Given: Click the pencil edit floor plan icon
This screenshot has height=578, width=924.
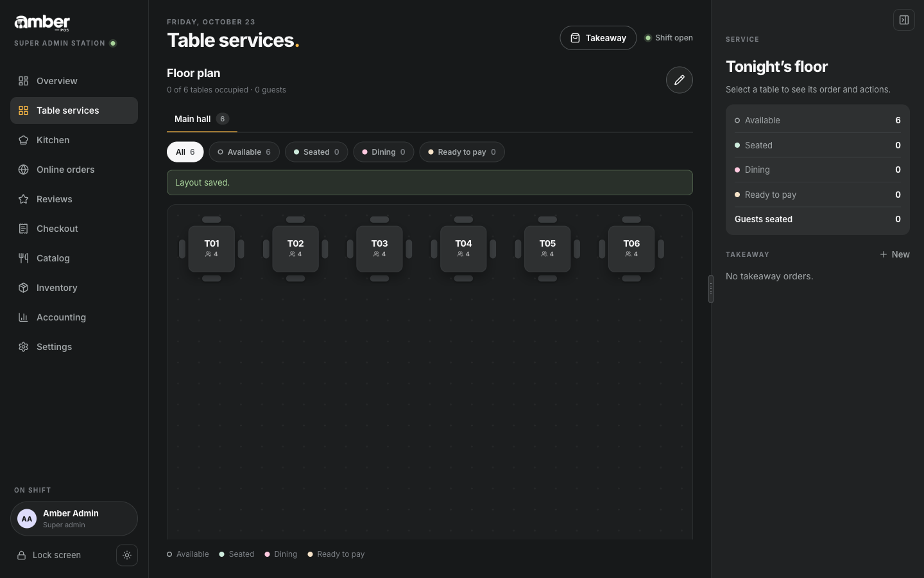Looking at the screenshot, I should pos(680,80).
